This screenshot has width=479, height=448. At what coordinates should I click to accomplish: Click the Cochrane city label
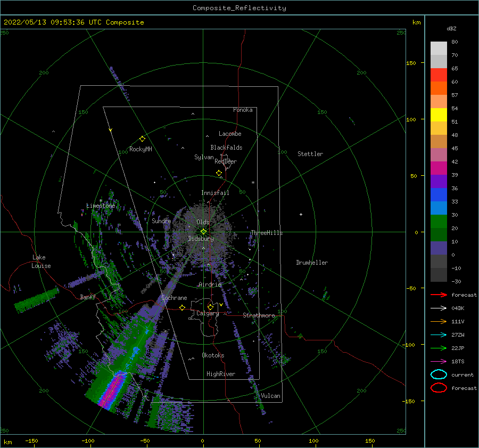pyautogui.click(x=174, y=298)
